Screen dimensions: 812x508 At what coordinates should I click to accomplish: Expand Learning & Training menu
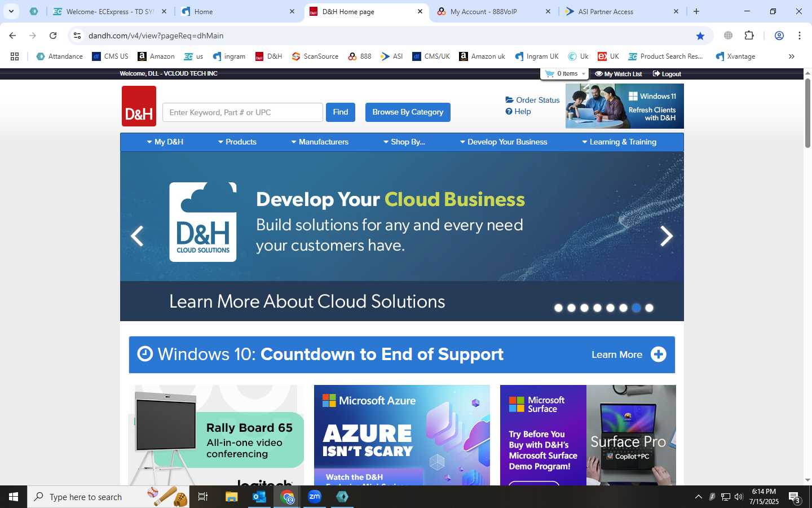tap(619, 142)
